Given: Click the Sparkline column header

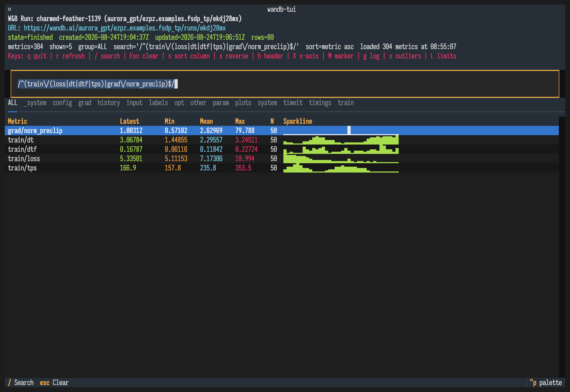Looking at the screenshot, I should click(x=298, y=121).
